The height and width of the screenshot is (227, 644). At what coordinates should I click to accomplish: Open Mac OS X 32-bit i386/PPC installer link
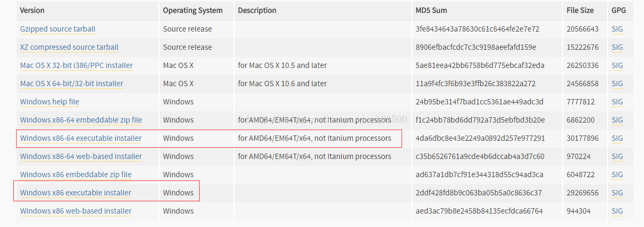tap(76, 65)
